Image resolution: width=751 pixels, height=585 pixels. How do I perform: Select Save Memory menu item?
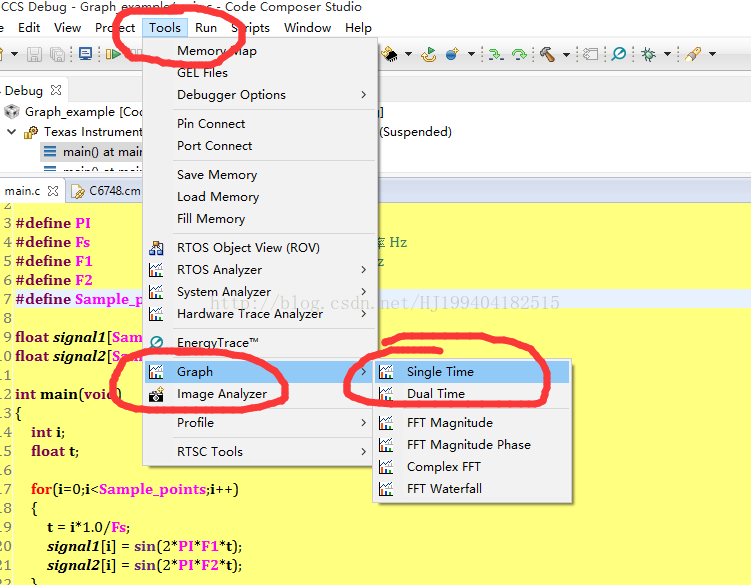[260, 175]
